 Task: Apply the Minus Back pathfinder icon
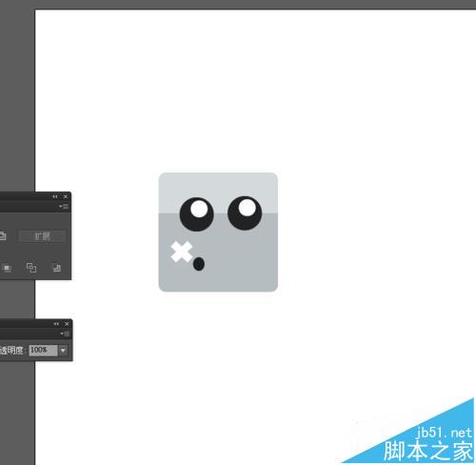point(56,268)
